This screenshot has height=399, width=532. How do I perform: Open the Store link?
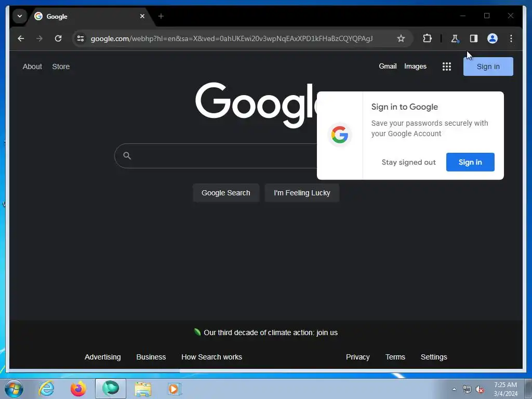click(61, 66)
